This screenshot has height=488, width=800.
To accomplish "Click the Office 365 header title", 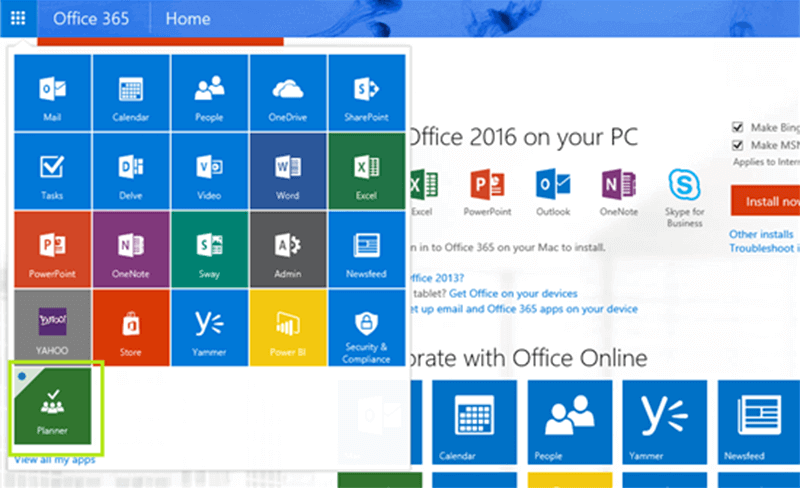I will point(91,18).
